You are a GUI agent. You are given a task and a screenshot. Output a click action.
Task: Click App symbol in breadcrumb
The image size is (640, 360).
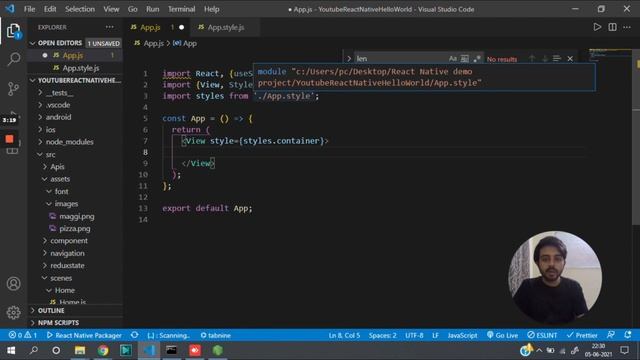(185, 43)
